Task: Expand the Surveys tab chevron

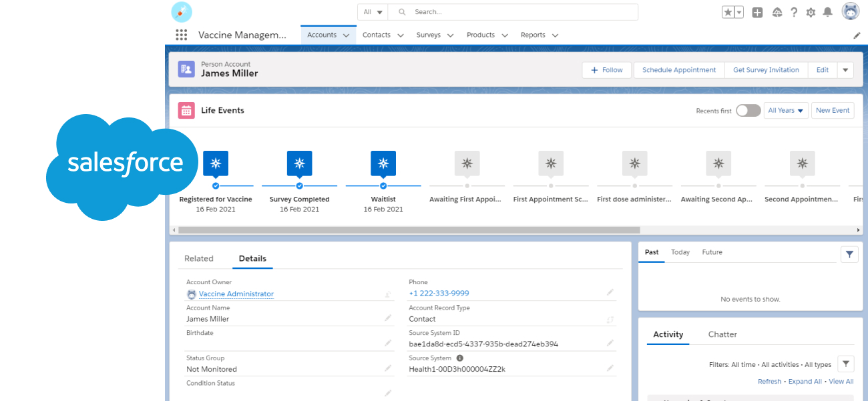Action: click(451, 35)
